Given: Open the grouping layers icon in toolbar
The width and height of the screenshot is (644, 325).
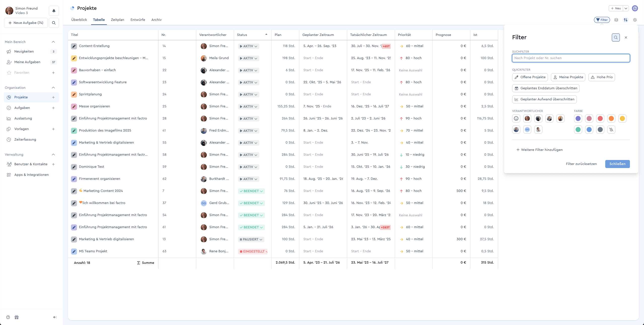Looking at the screenshot, I should [x=616, y=20].
